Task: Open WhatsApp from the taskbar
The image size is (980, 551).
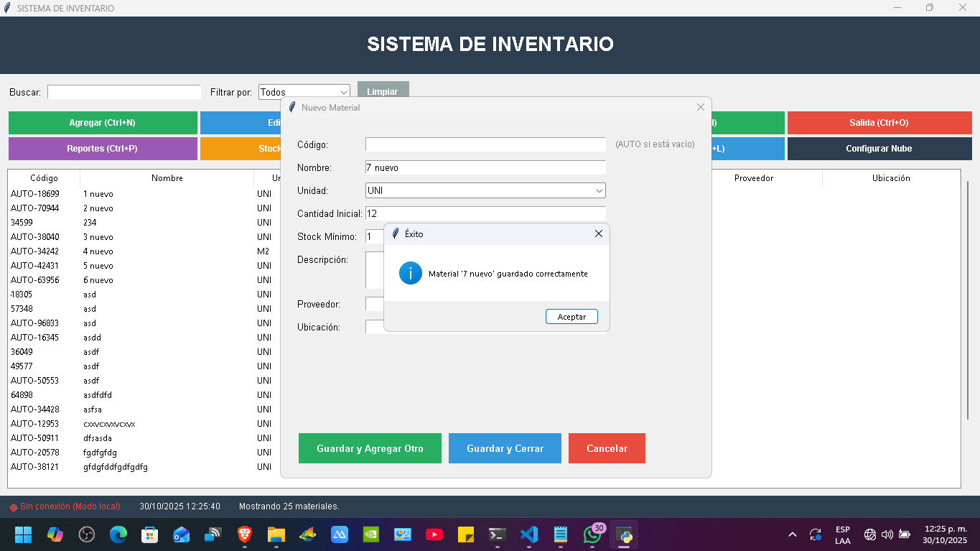Action: click(x=592, y=534)
